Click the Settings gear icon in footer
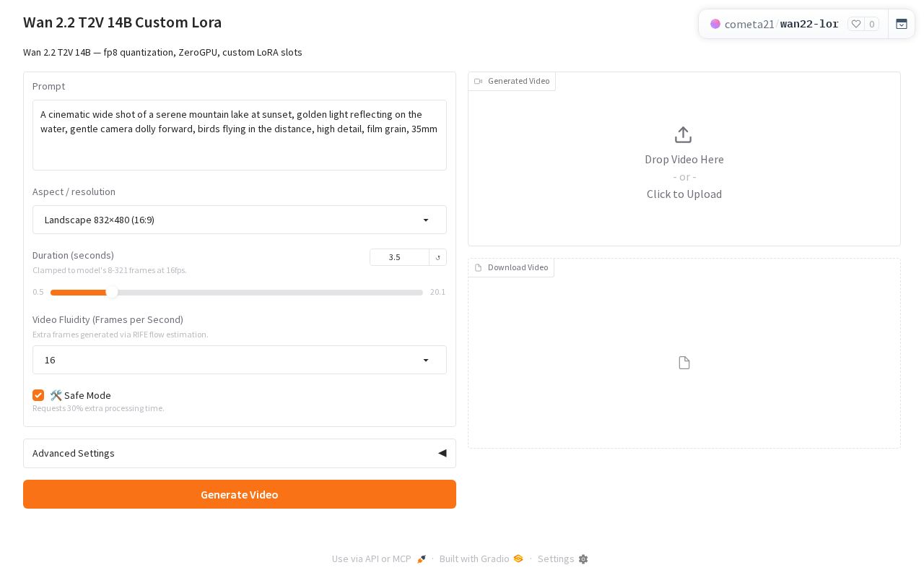This screenshot has width=924, height=578. pos(583,559)
